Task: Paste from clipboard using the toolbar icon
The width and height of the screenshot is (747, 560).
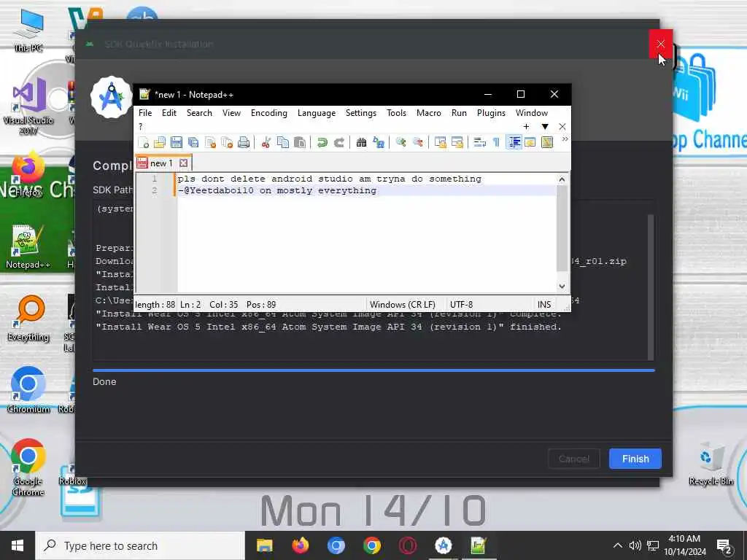Action: [300, 142]
